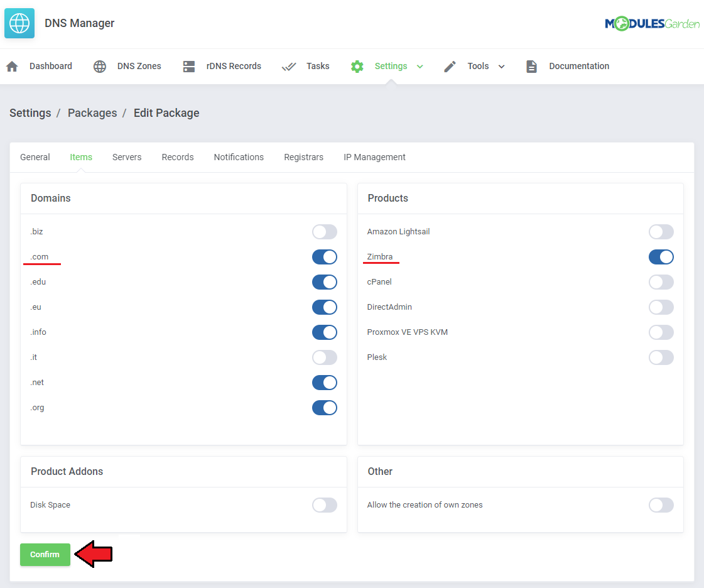Enable the Amazon Lightsail product toggle
This screenshot has width=704, height=588.
coord(661,232)
